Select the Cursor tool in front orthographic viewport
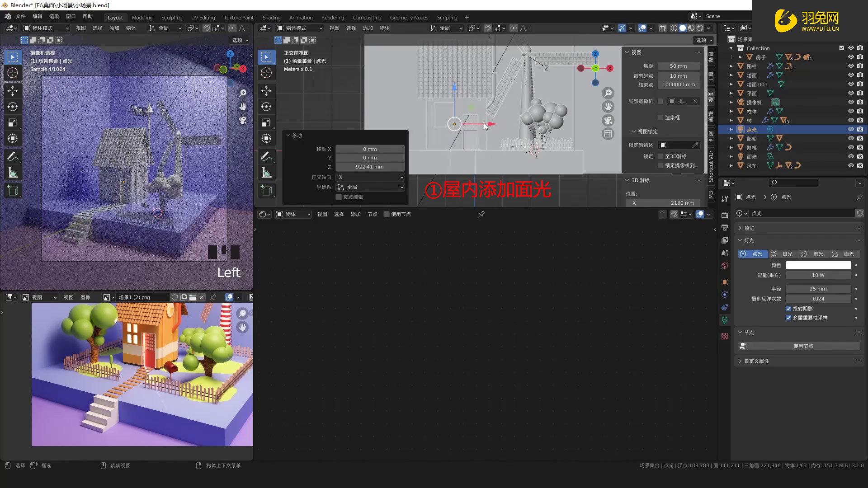Viewport: 868px width, 488px height. [266, 73]
